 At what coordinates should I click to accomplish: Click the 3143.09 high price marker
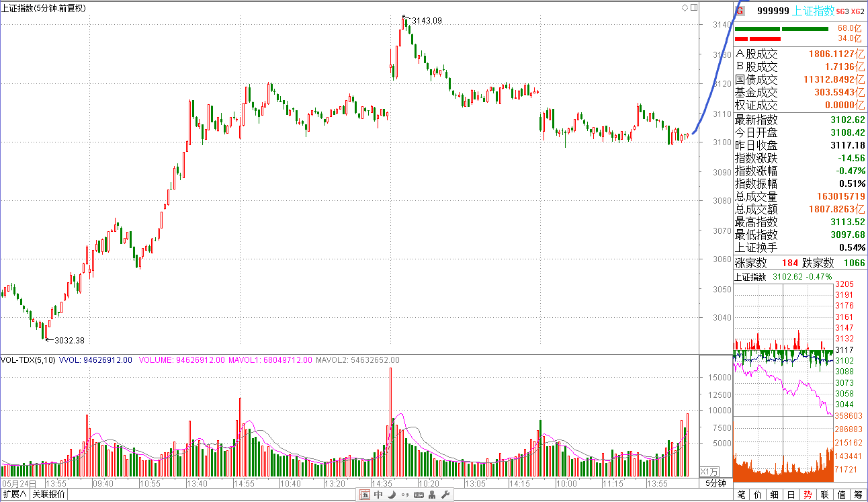427,21
